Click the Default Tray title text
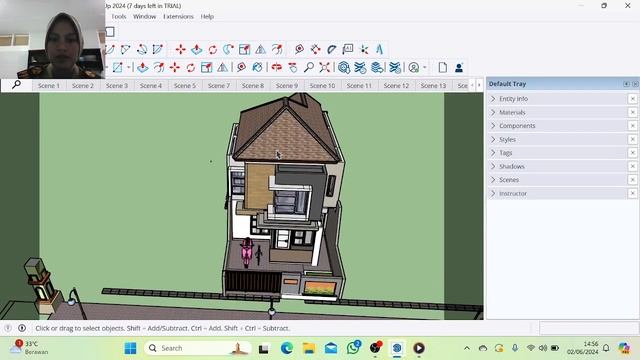This screenshot has height=360, width=640. (507, 84)
